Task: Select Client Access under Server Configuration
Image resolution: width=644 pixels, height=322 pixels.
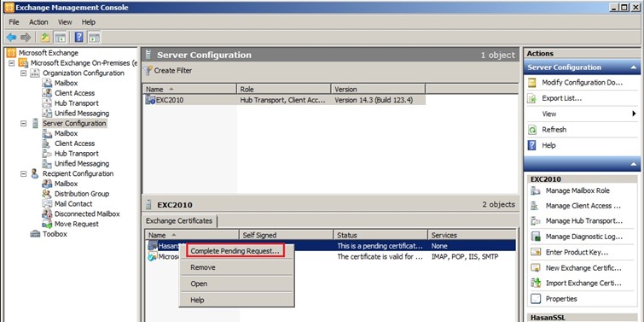Action: click(74, 143)
